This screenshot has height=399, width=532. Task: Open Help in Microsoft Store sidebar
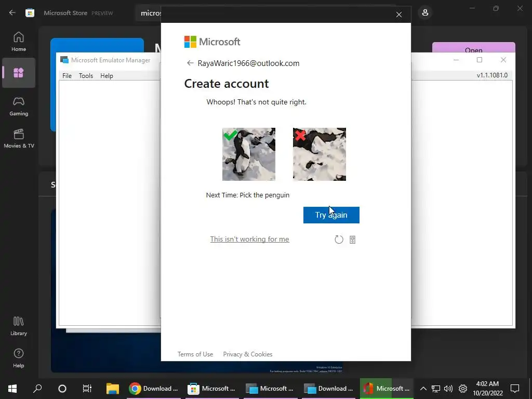(19, 358)
